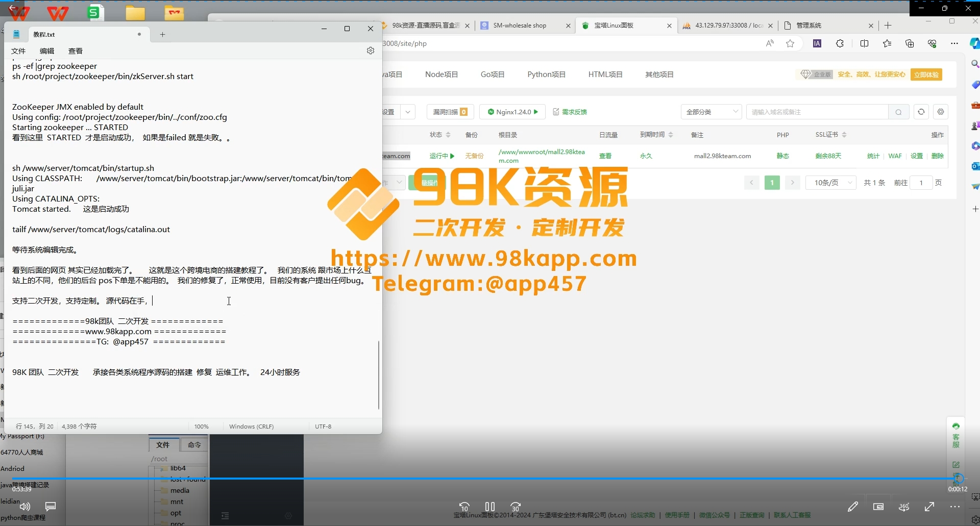980x526 pixels.
Task: Click the progress bar handle near the end
Action: 958,479
